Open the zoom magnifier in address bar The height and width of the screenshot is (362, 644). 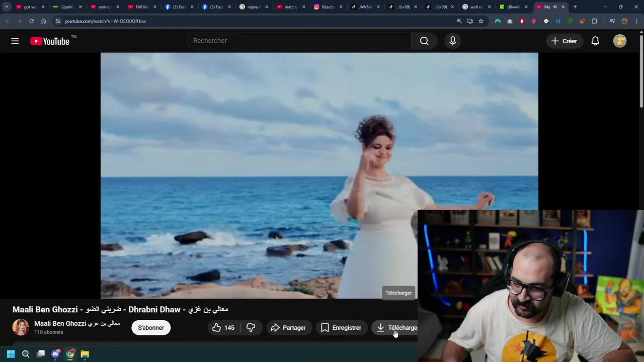(x=459, y=21)
